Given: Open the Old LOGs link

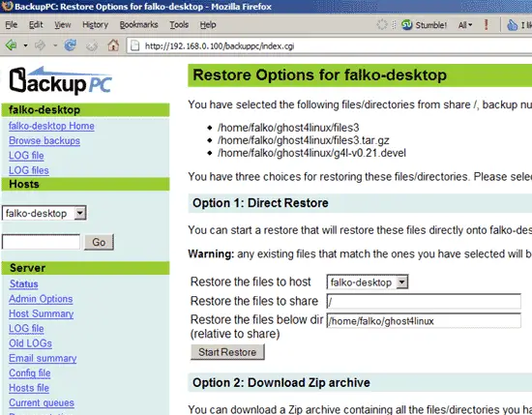Looking at the screenshot, I should click(x=31, y=343).
